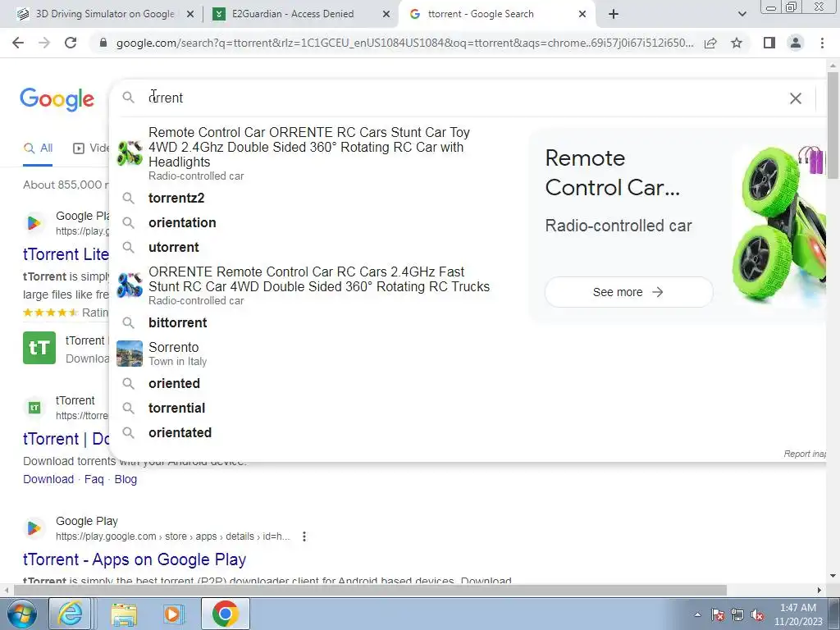This screenshot has height=630, width=840.
Task: Launch Internet Explorer from taskbar
Action: tap(71, 614)
